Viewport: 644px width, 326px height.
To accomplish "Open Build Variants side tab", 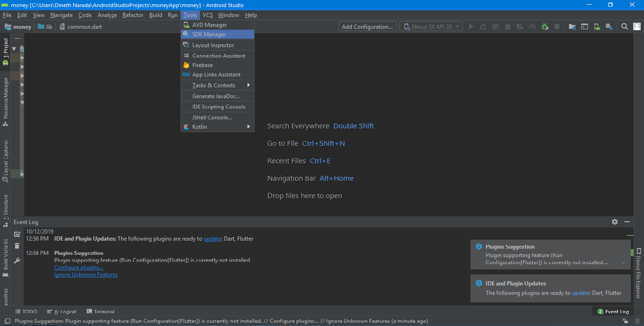I will coord(6,257).
